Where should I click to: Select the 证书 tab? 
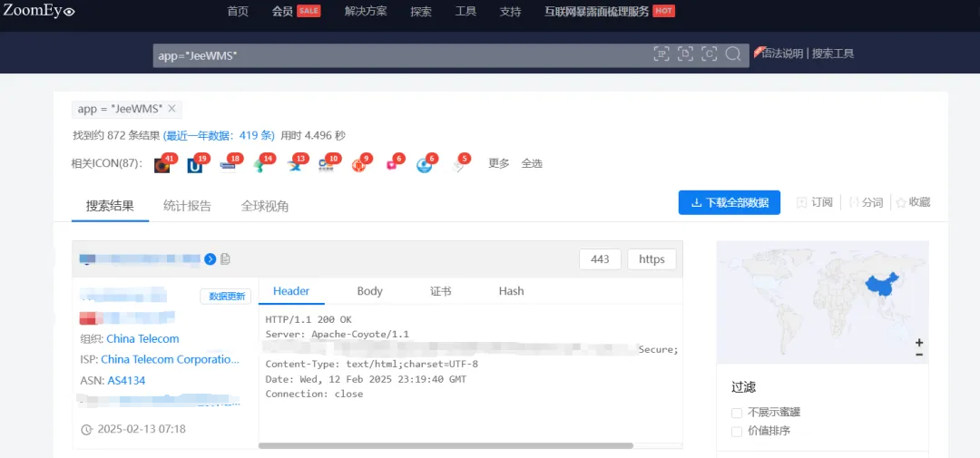(441, 291)
